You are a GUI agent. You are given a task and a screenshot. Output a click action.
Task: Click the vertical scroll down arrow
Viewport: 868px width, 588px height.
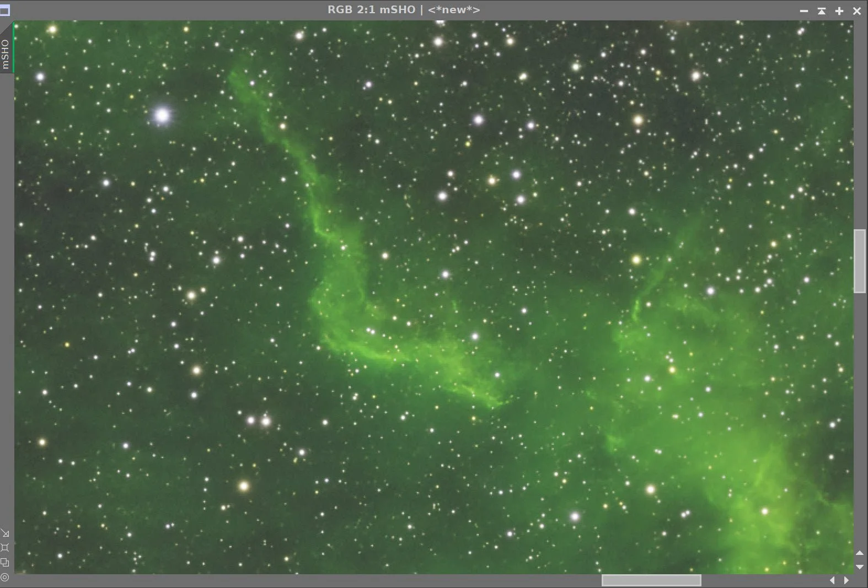(x=860, y=567)
